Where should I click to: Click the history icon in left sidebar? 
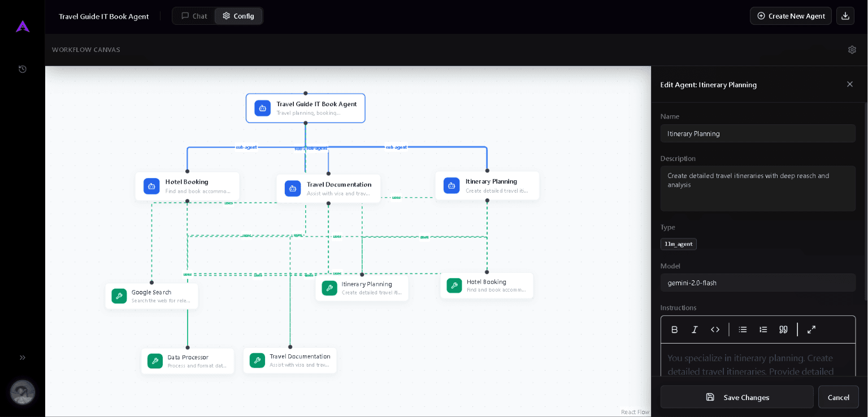[x=23, y=69]
